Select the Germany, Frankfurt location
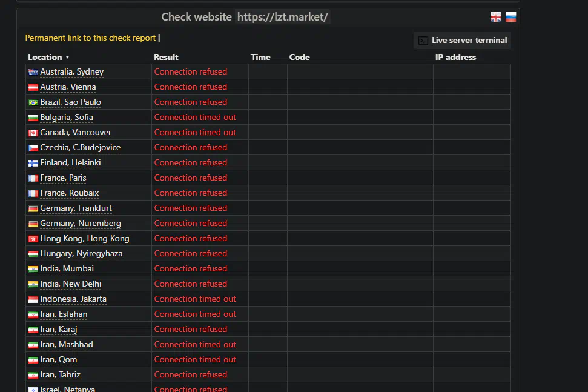Viewport: 588px width, 392px height. click(x=76, y=208)
